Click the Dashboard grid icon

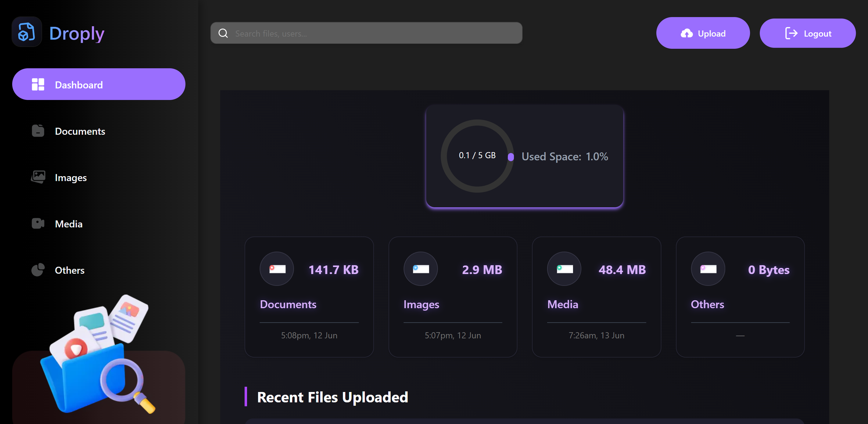pyautogui.click(x=38, y=84)
